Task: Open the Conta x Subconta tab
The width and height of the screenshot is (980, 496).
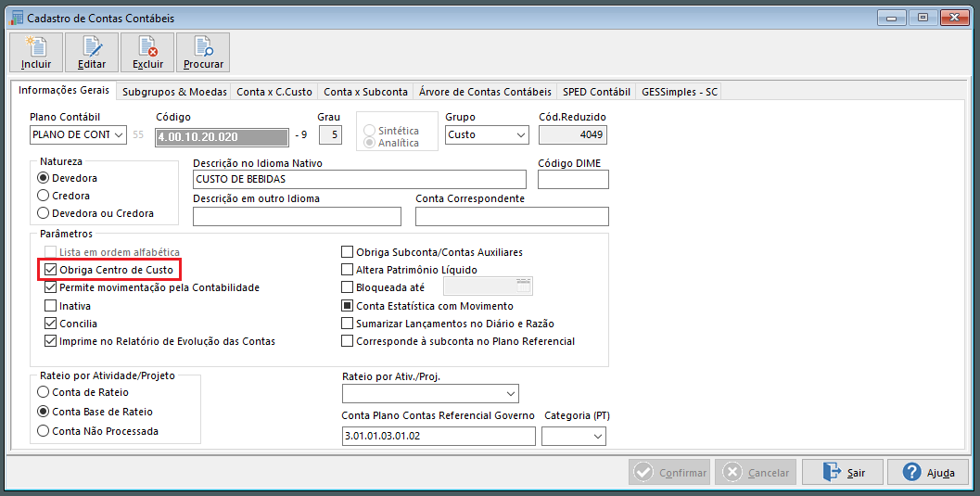Action: 365,92
